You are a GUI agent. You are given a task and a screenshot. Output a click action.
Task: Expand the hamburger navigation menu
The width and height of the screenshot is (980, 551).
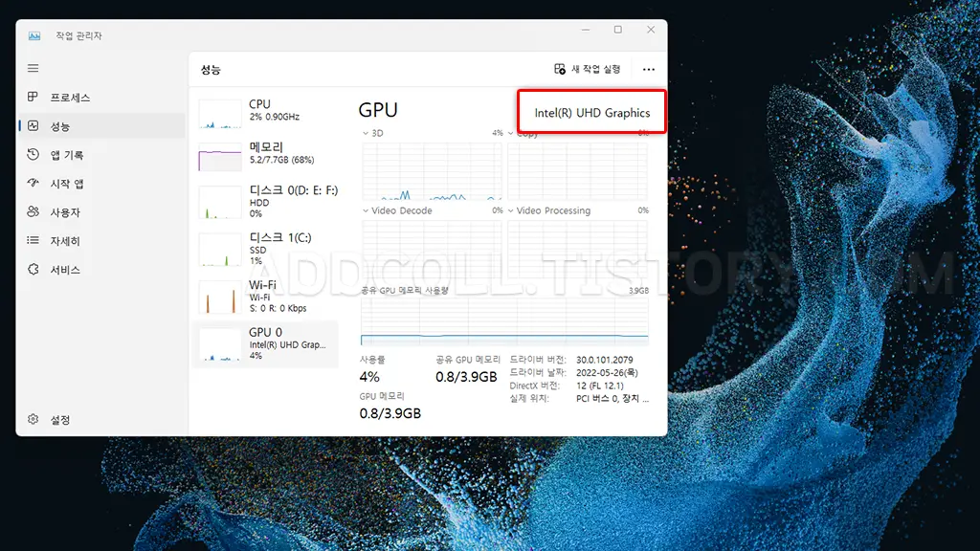(x=33, y=68)
